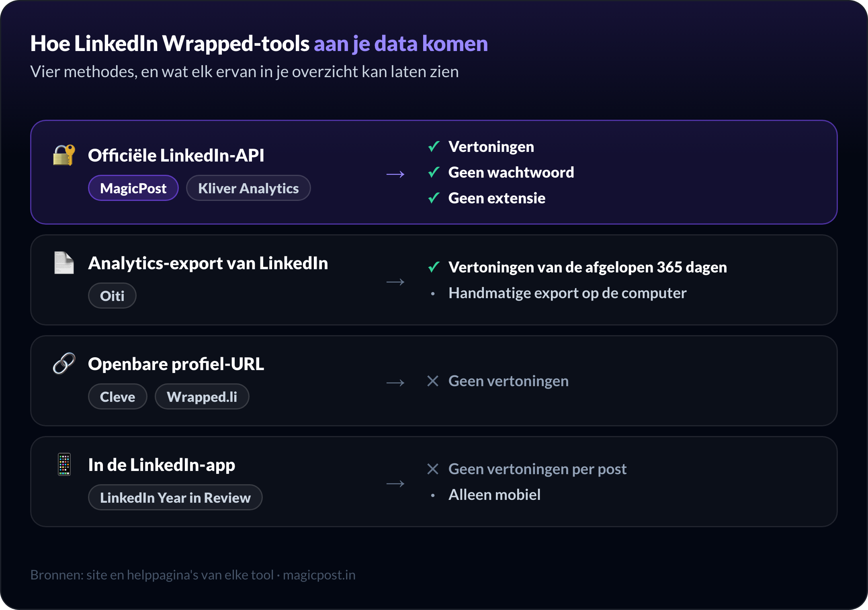Select the MagicPost pill
The width and height of the screenshot is (868, 610).
click(133, 188)
